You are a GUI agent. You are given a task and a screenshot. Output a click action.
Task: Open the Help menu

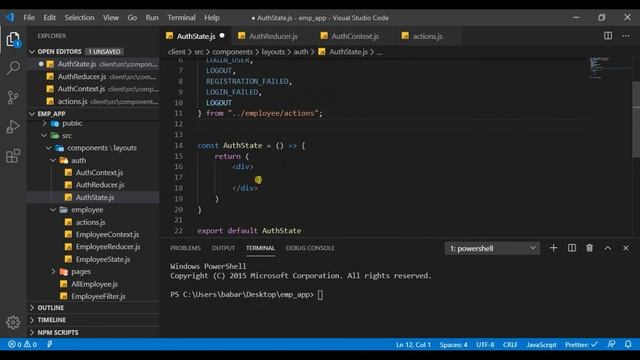click(212, 18)
